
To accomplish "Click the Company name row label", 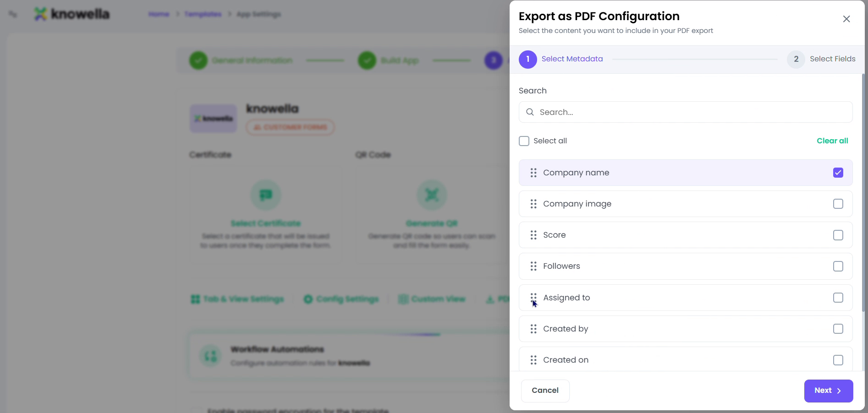I will (576, 173).
